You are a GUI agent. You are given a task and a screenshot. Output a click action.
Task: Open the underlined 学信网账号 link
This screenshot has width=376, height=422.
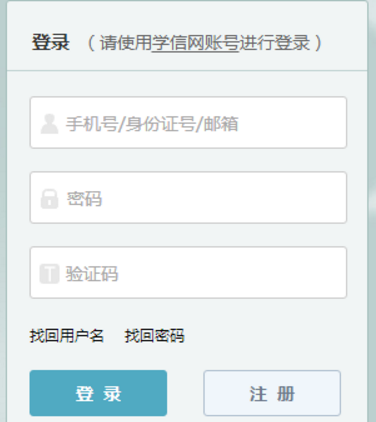pyautogui.click(x=195, y=43)
